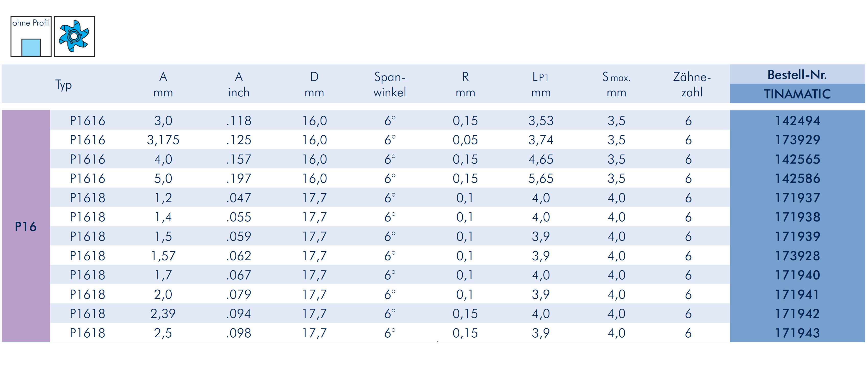Select order number 142494
The width and height of the screenshot is (868, 366).
coord(797,120)
